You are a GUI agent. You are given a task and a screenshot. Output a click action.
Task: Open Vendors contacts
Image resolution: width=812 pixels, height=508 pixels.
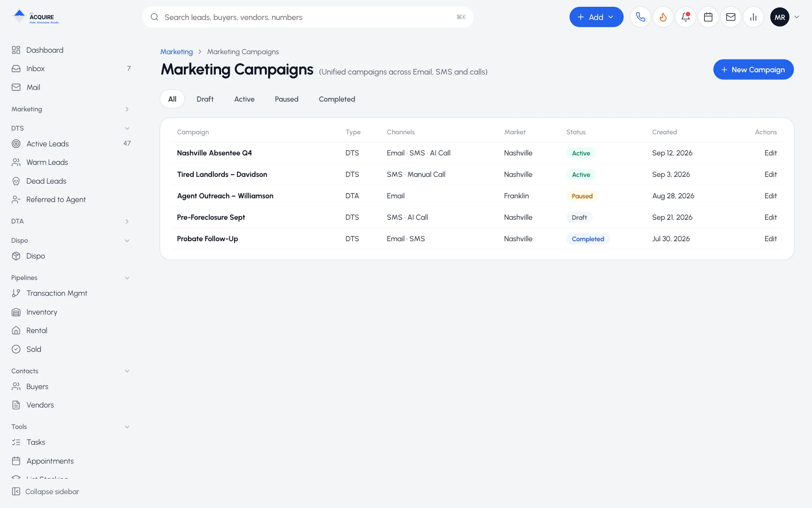tap(71, 405)
